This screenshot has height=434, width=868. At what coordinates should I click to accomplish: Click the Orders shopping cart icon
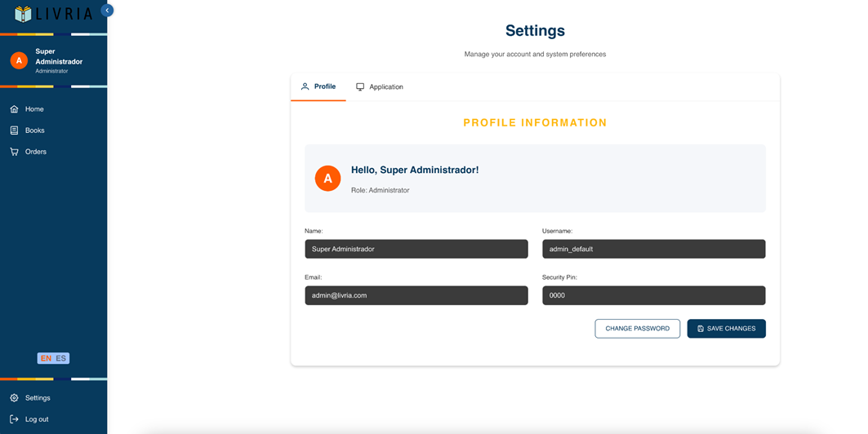click(x=15, y=152)
